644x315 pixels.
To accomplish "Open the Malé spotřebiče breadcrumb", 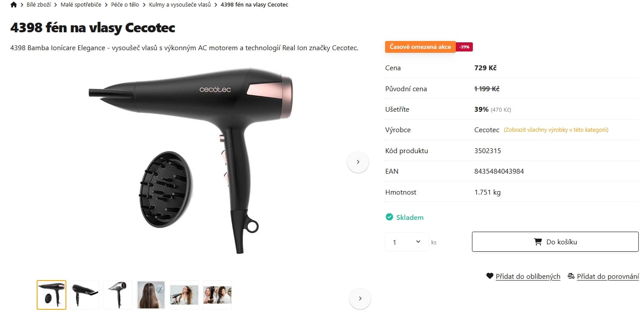I will (81, 5).
